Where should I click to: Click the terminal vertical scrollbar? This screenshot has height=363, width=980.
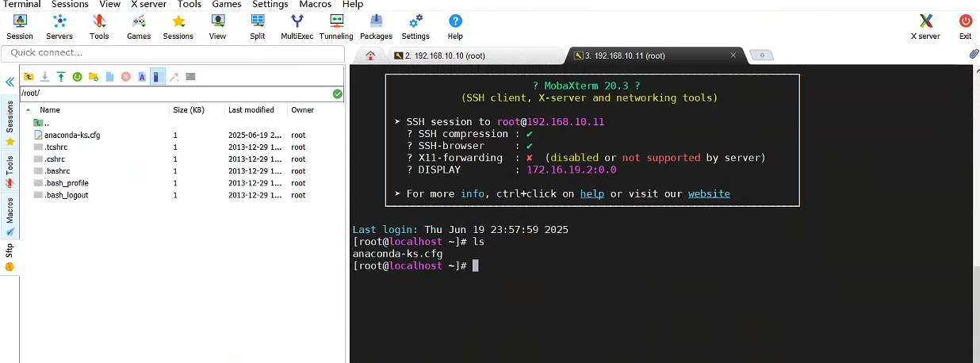point(976,214)
